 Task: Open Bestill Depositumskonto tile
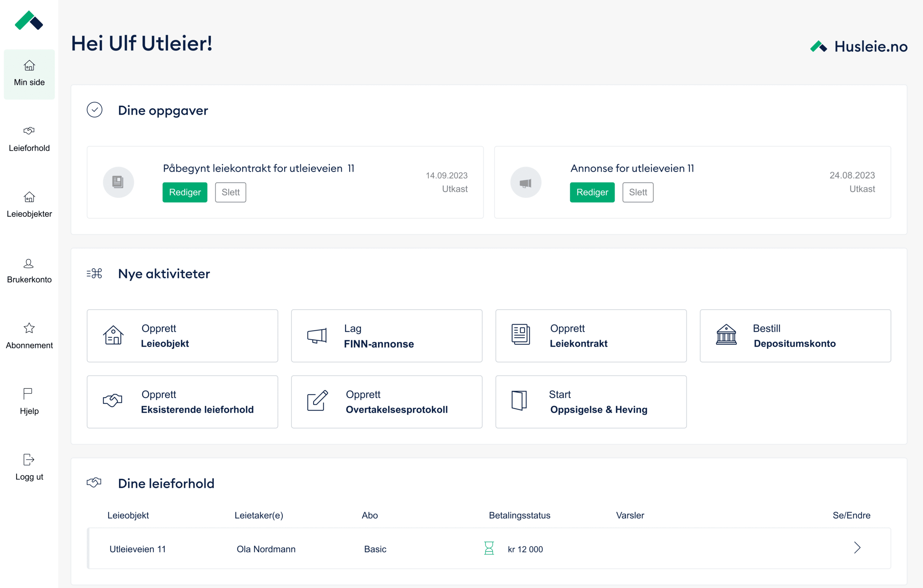(x=795, y=336)
